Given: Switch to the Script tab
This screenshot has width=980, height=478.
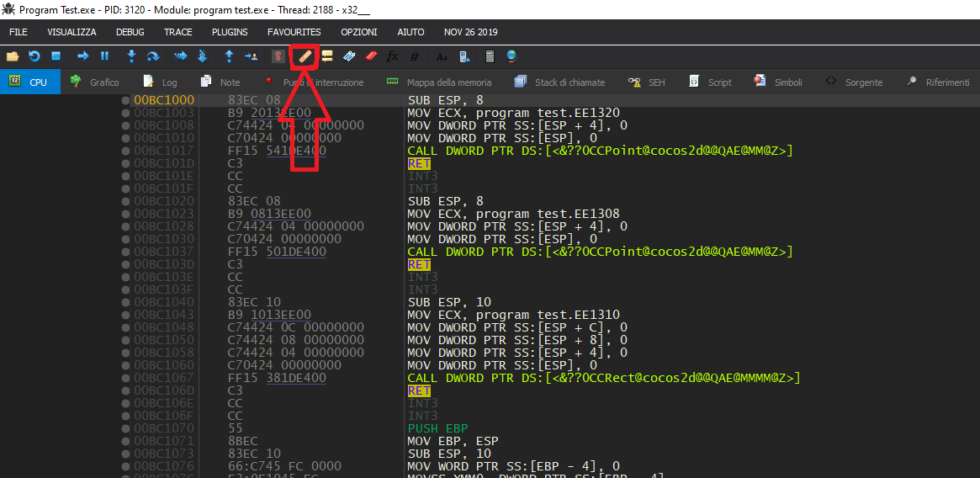Looking at the screenshot, I should coord(709,82).
